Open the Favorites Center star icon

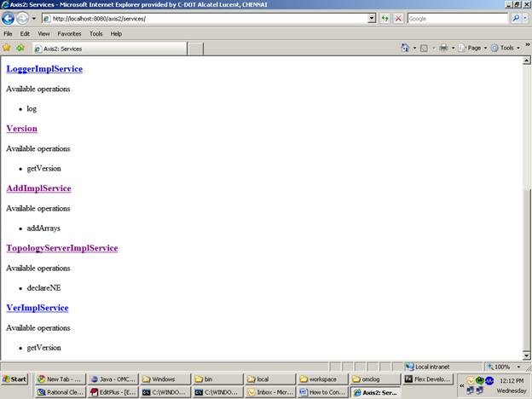coord(7,48)
